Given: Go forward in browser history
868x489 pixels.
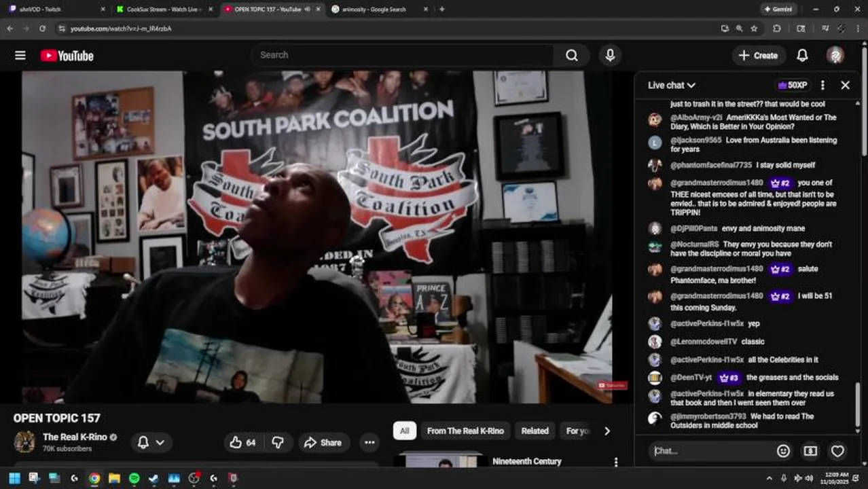Looking at the screenshot, I should pos(26,29).
